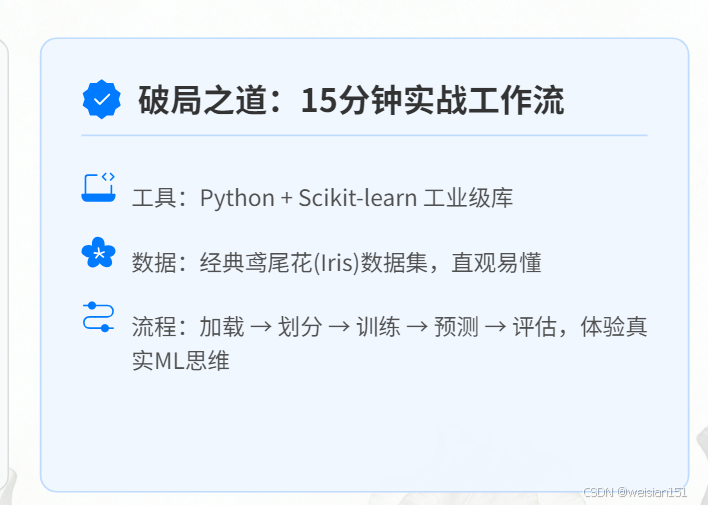Click the word 加载 in the workflow line
The image size is (708, 505).
(222, 327)
